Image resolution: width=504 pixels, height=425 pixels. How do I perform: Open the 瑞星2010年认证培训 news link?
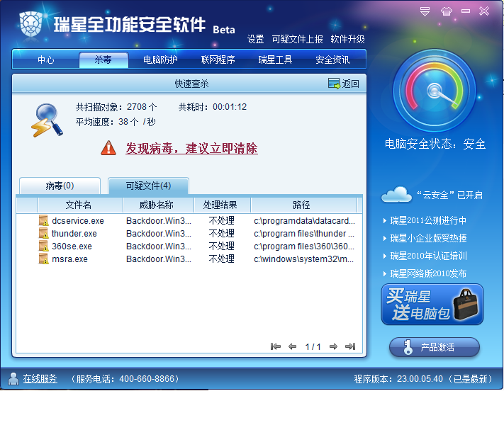point(428,256)
